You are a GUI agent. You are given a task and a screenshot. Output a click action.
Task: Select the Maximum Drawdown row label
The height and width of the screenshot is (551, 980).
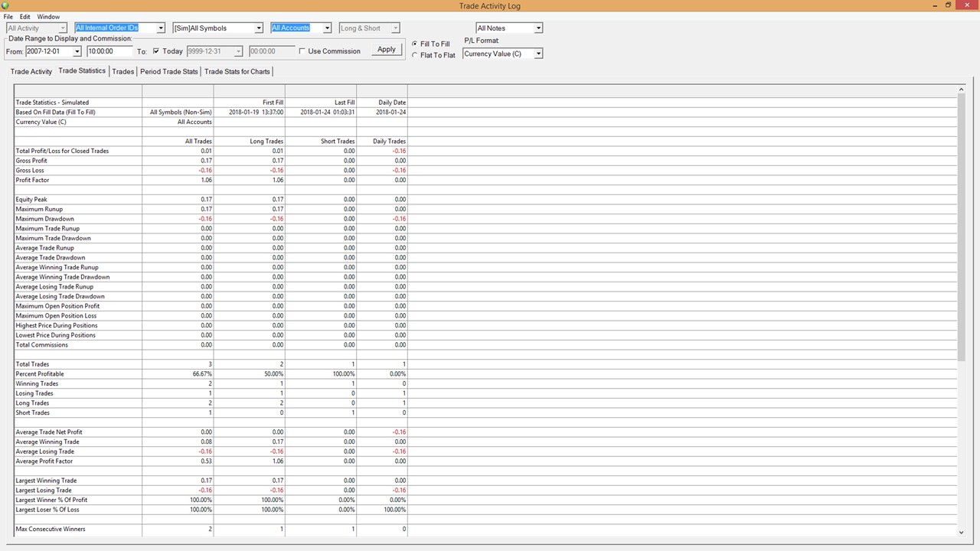tap(45, 219)
